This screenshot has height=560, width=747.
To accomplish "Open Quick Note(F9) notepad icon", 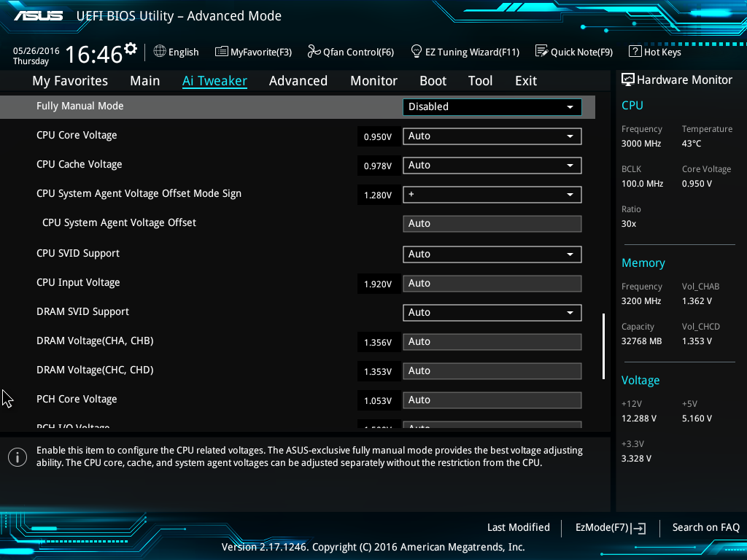I will 542,51.
